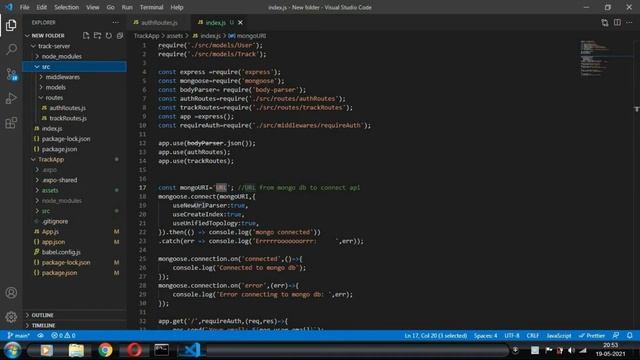Click the code minimap preview
Image resolution: width=640 pixels, height=360 pixels.
click(594, 58)
